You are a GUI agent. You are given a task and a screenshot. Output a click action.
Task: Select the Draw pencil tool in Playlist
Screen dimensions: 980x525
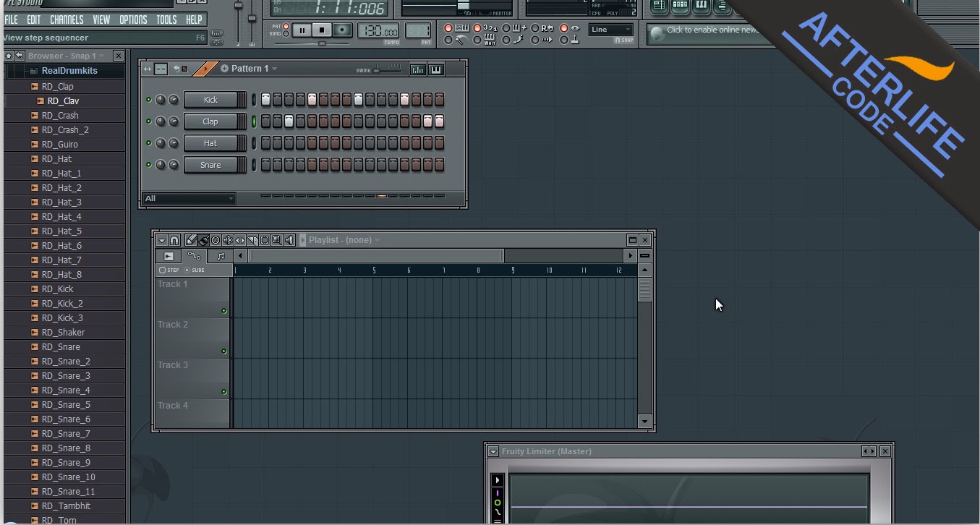[191, 240]
